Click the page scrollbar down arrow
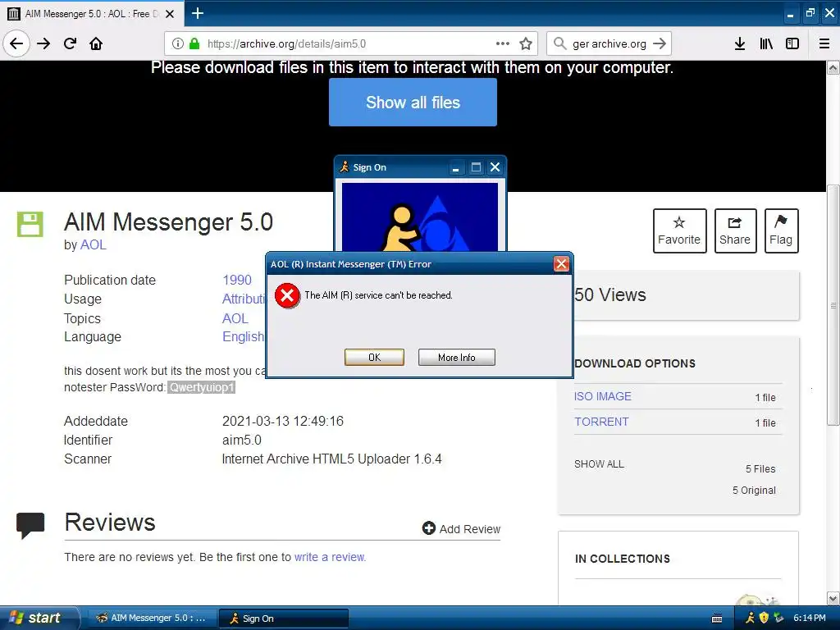This screenshot has height=630, width=840. coord(833,598)
